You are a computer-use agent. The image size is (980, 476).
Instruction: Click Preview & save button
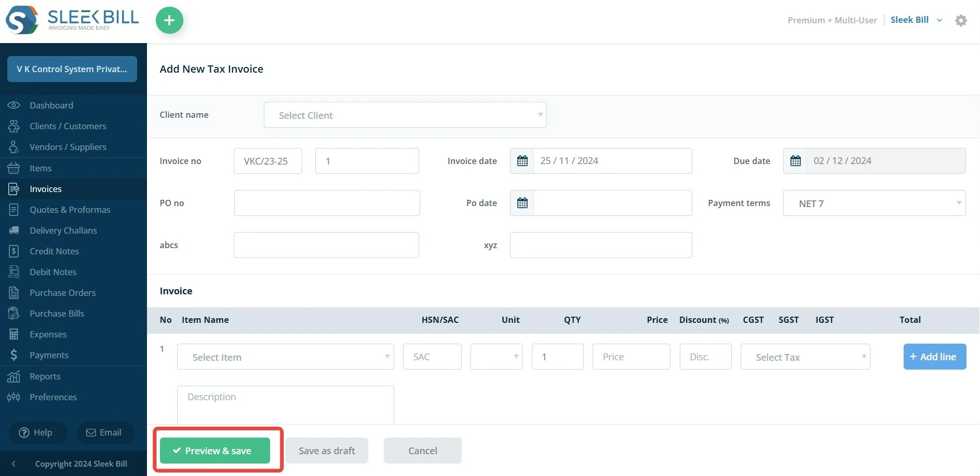tap(215, 451)
